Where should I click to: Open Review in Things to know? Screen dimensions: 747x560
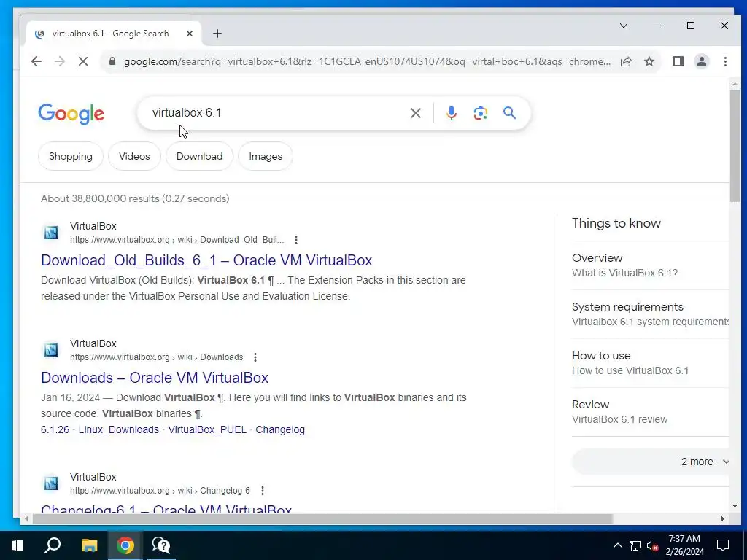coord(650,412)
